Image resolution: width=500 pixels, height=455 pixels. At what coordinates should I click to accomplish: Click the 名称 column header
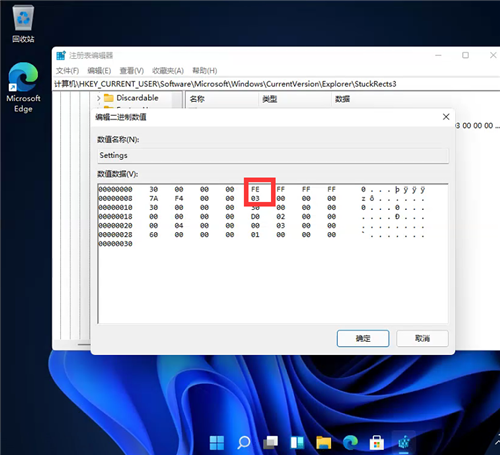(x=221, y=99)
